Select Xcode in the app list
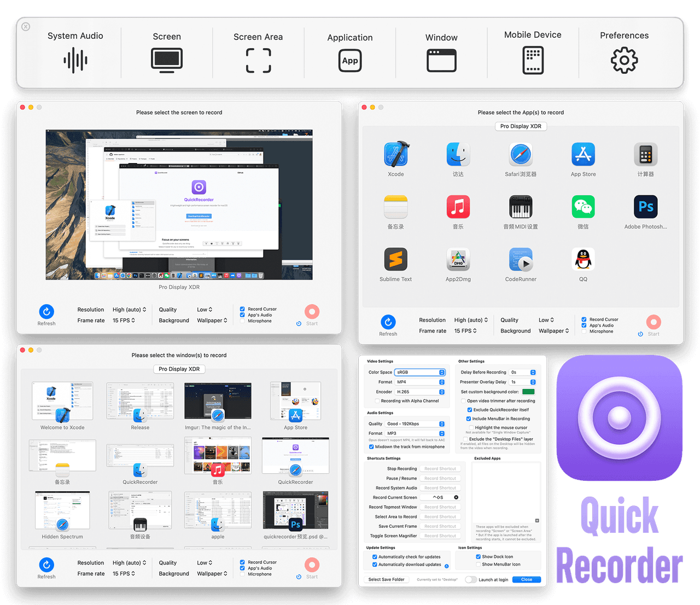700x605 pixels. [x=396, y=155]
